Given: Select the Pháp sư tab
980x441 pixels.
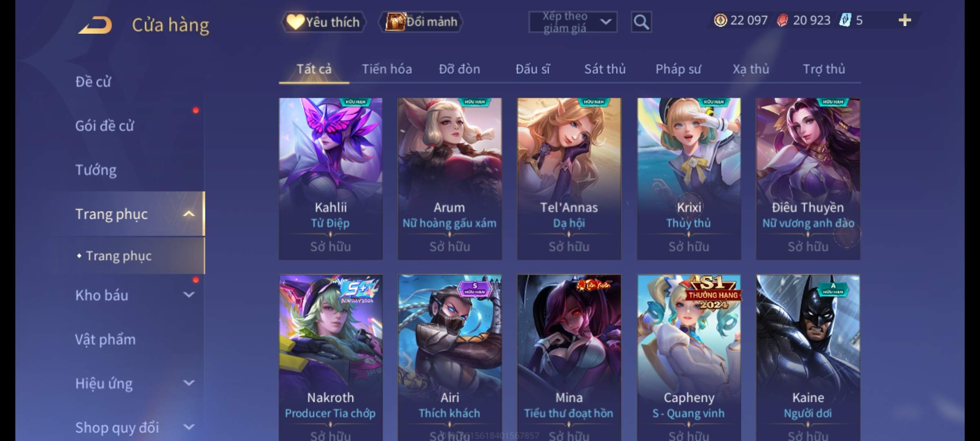Looking at the screenshot, I should pos(678,69).
